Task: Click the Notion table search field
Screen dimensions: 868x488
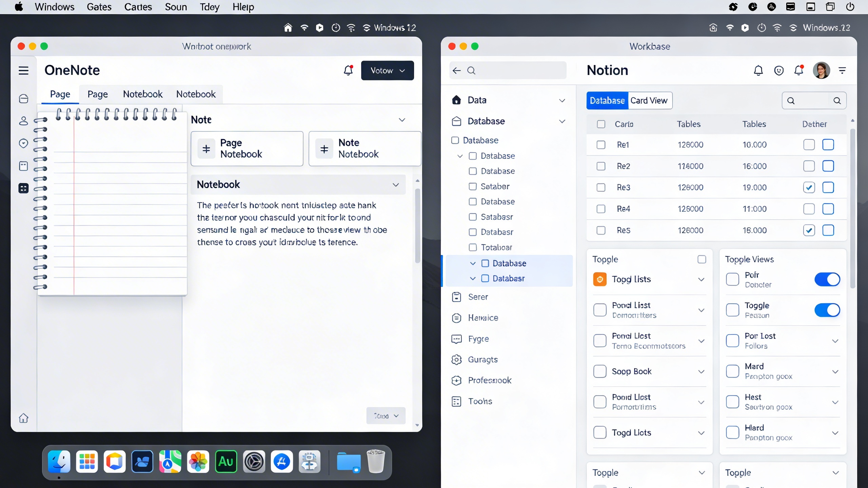Action: click(x=814, y=101)
